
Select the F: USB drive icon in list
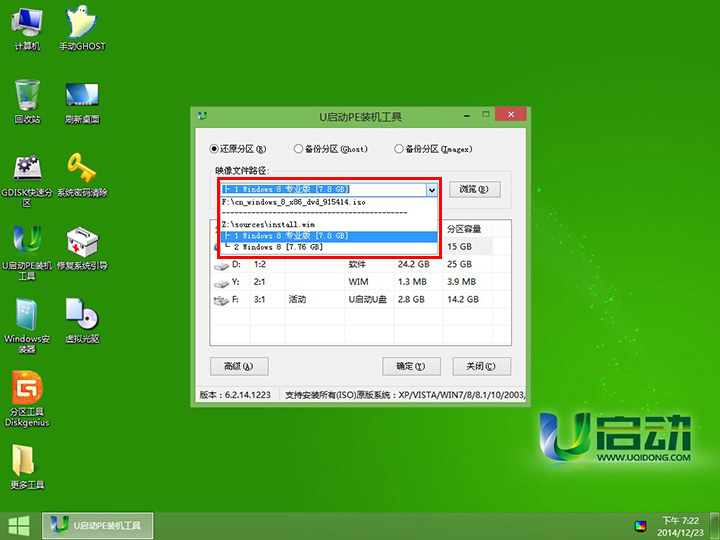221,301
